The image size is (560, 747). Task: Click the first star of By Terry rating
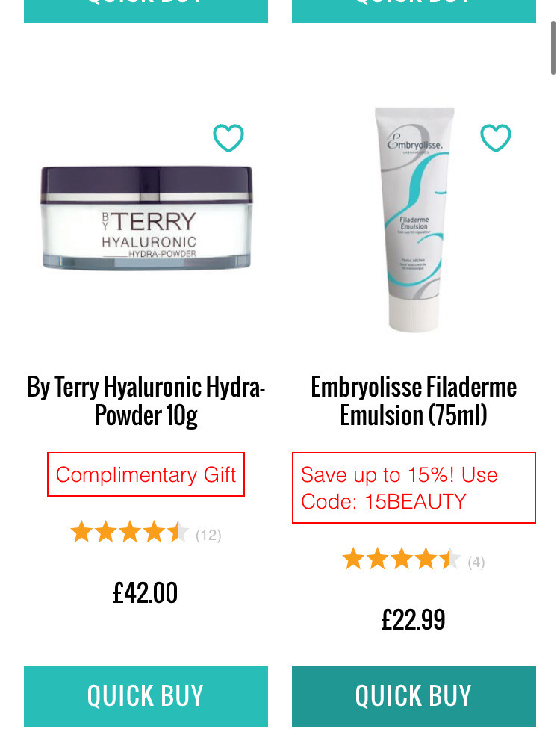pos(82,532)
